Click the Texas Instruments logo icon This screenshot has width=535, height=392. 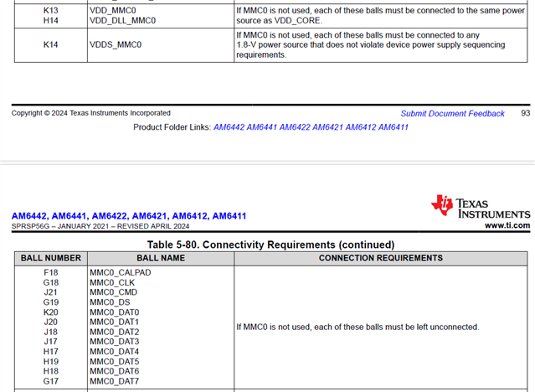(x=442, y=205)
